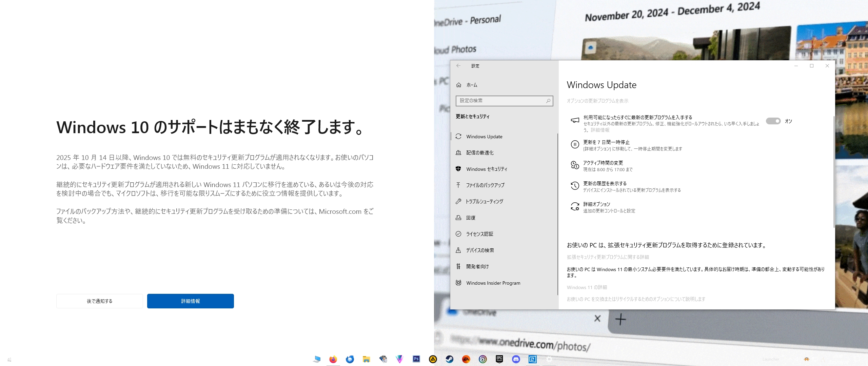The image size is (868, 366).
Task: Select Windows Update in sidebar
Action: (x=484, y=137)
